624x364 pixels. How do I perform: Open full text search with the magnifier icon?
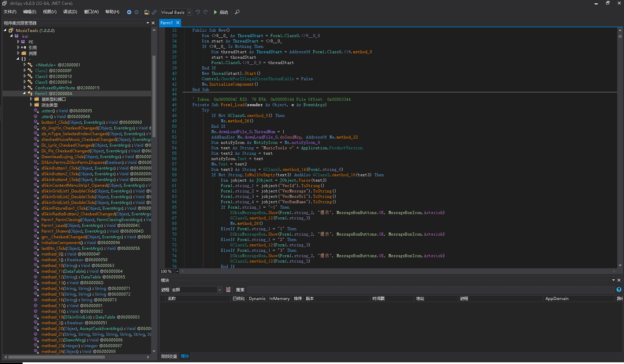[x=237, y=12]
